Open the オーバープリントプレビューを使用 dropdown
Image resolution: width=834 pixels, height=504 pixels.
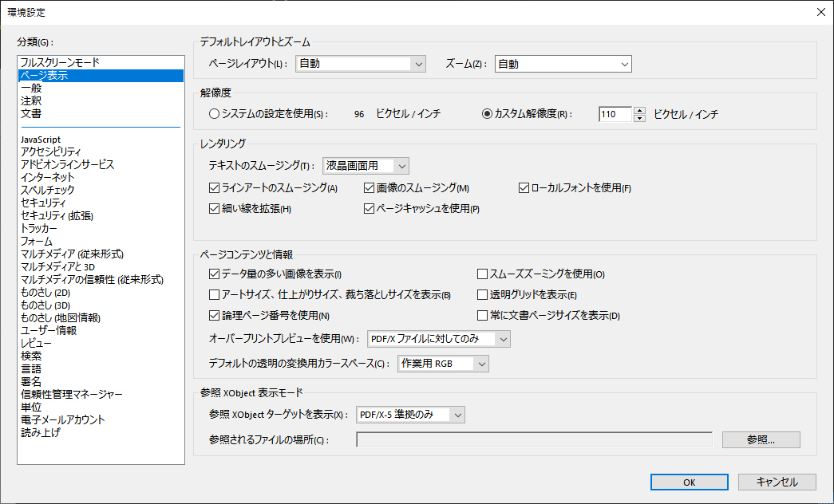pyautogui.click(x=437, y=338)
